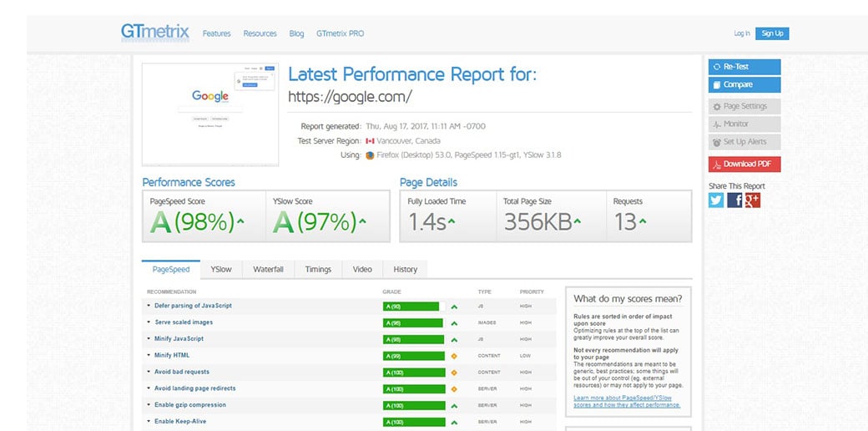868x431 pixels.
Task: Open the Features menu item
Action: click(216, 33)
